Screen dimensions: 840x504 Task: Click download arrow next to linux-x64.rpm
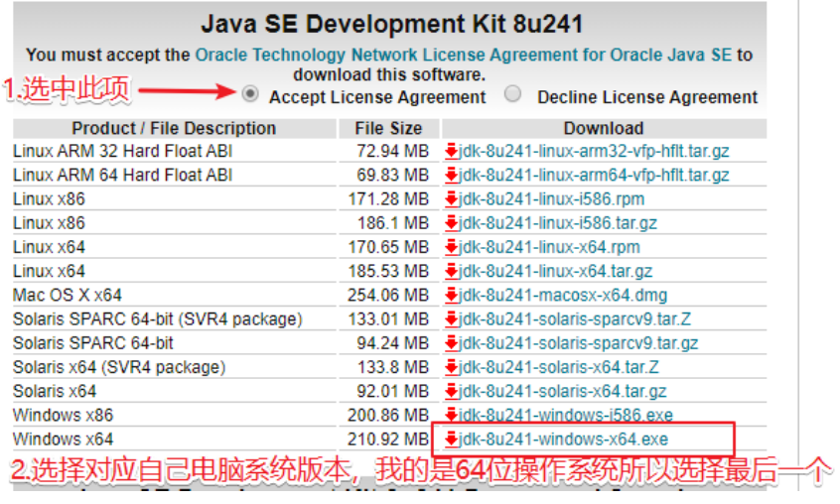[x=452, y=247]
